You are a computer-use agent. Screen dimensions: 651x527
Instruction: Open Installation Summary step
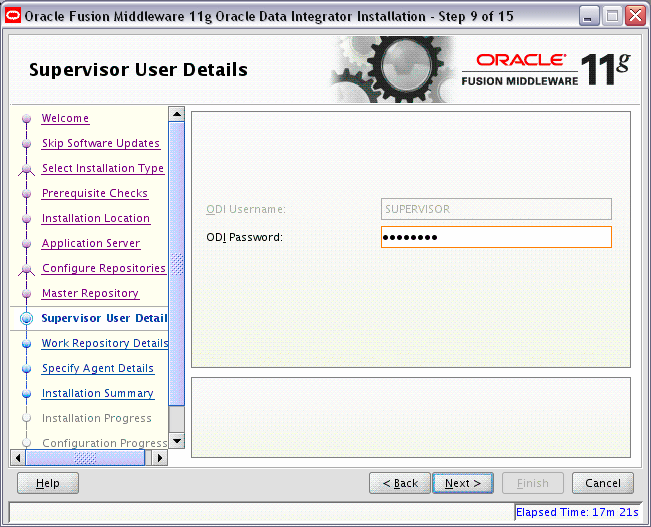(98, 393)
